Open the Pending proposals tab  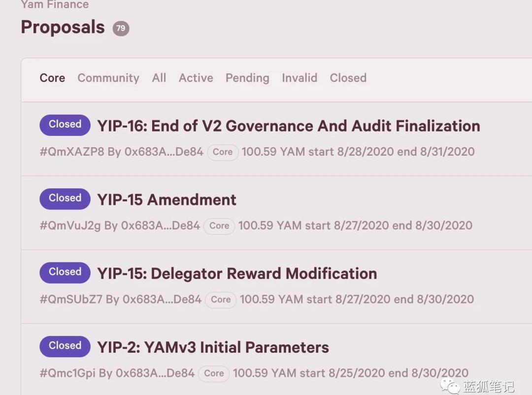click(x=247, y=78)
